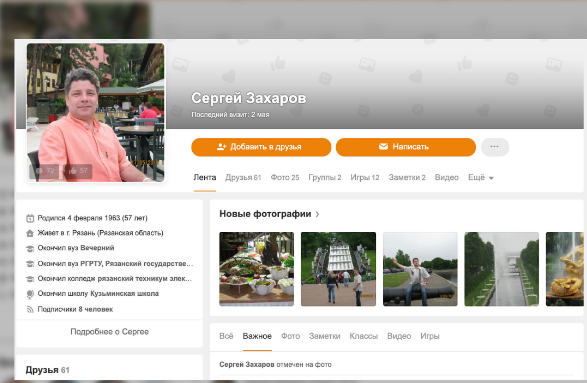
Task: Open the Игры 12 tab
Action: tap(365, 177)
